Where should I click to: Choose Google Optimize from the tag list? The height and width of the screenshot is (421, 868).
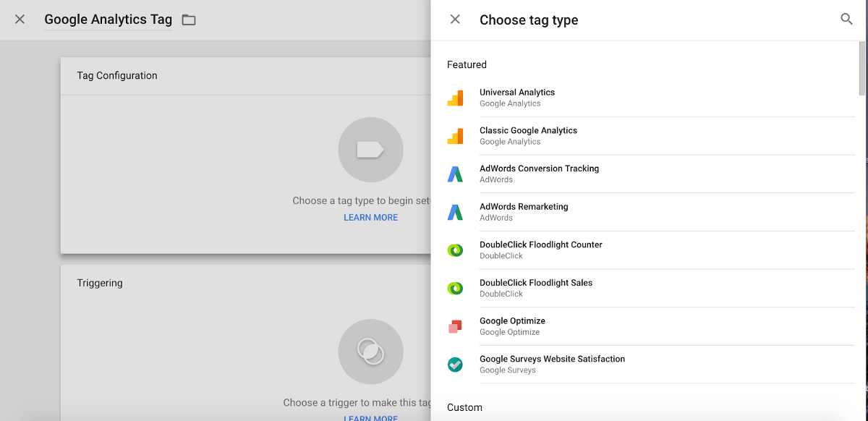point(512,321)
